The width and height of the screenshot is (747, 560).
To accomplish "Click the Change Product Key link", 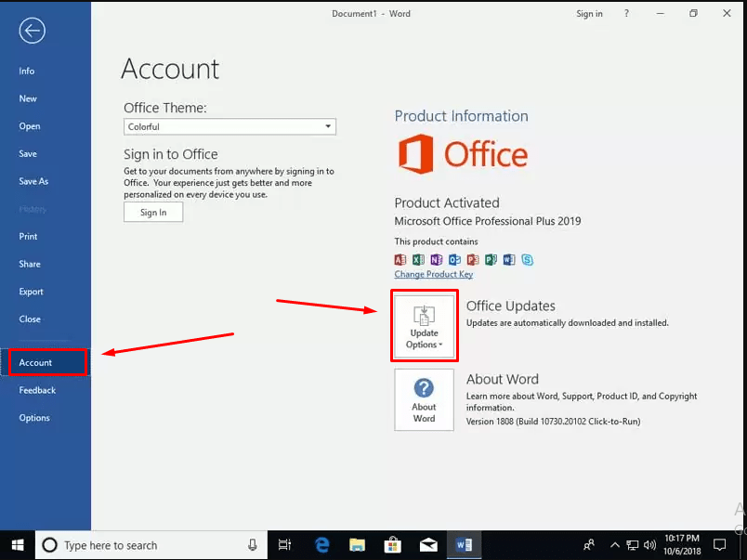I will tap(433, 274).
